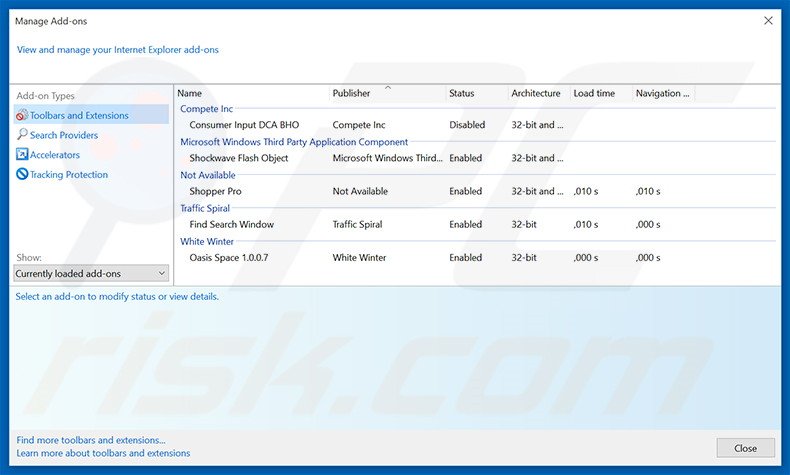Click Enabled status of Shockwave Flash Object

click(x=466, y=158)
